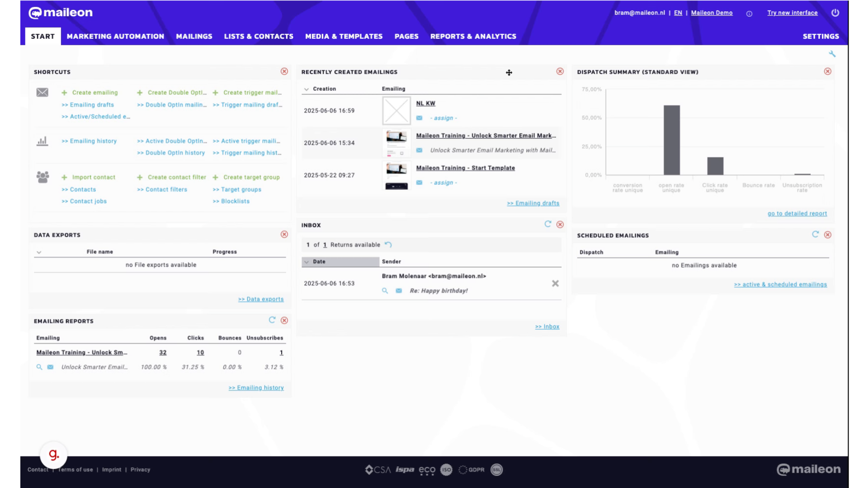The image size is (868, 488).
Task: Open the Privacy footer link
Action: pyautogui.click(x=140, y=469)
